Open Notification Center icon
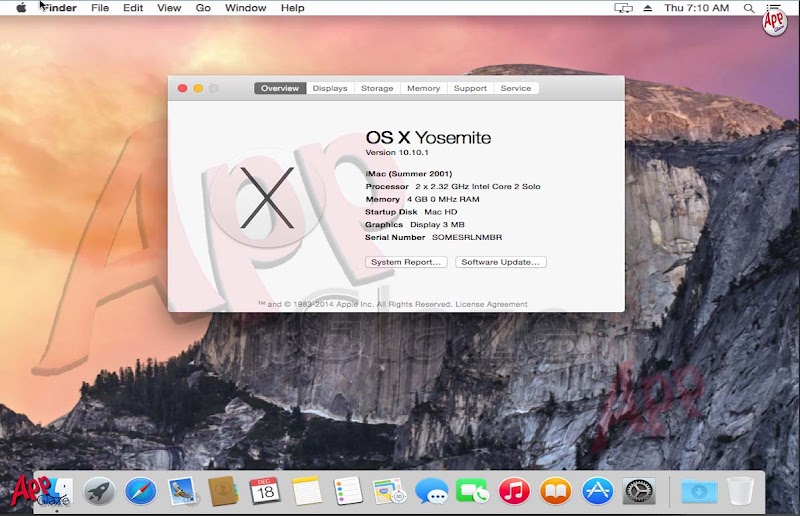The image size is (800, 516). pyautogui.click(x=773, y=7)
